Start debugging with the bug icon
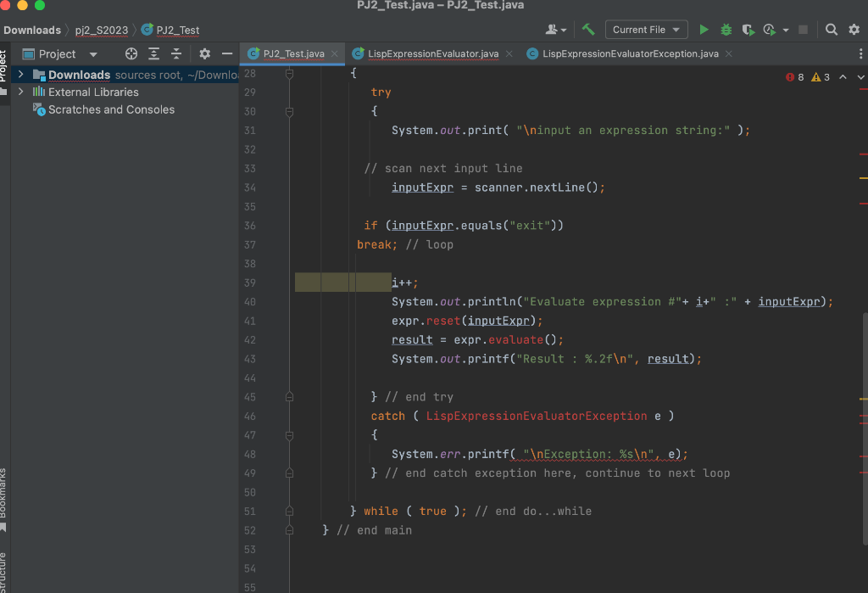Image resolution: width=868 pixels, height=593 pixels. coord(726,30)
